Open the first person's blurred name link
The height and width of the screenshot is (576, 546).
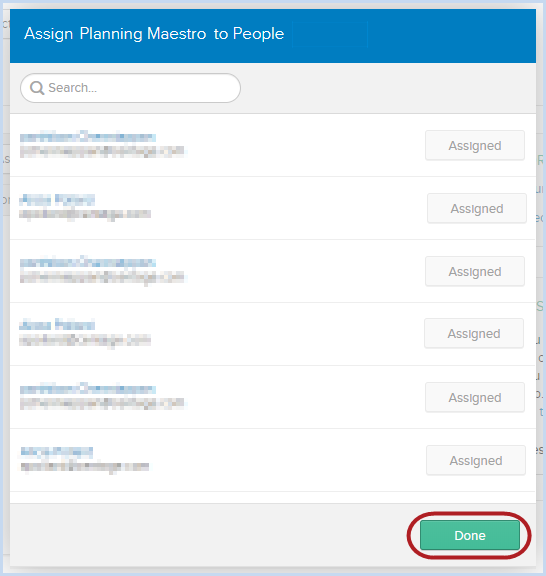click(x=88, y=137)
